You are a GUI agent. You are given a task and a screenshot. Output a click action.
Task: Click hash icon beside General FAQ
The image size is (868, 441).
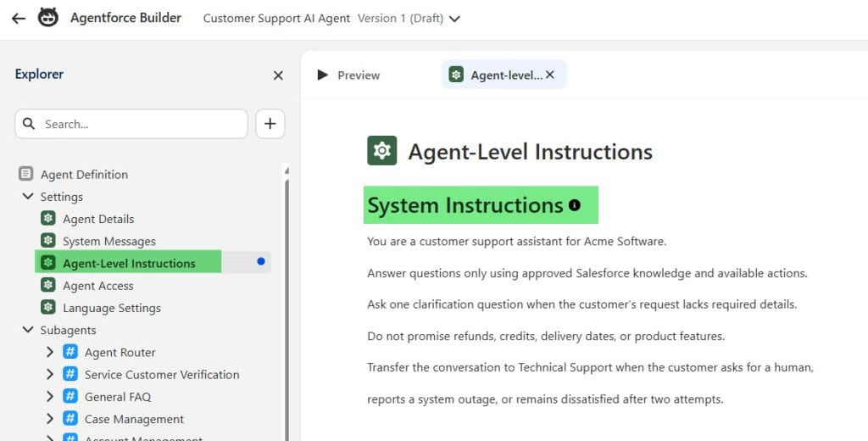70,395
